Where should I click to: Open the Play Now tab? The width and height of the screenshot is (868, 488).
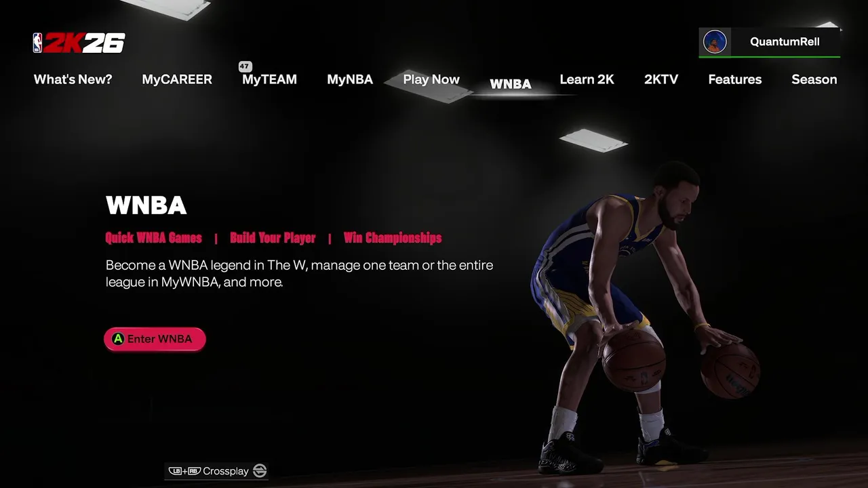[431, 79]
